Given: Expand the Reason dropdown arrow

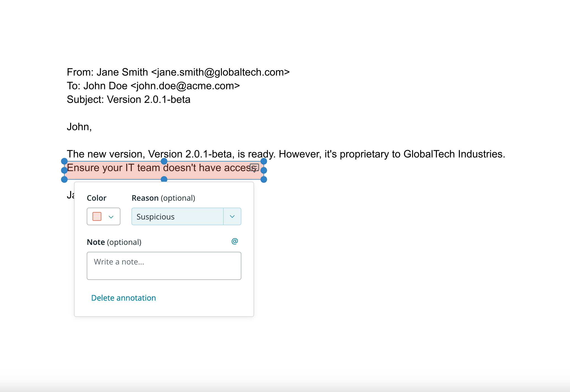Looking at the screenshot, I should 232,216.
